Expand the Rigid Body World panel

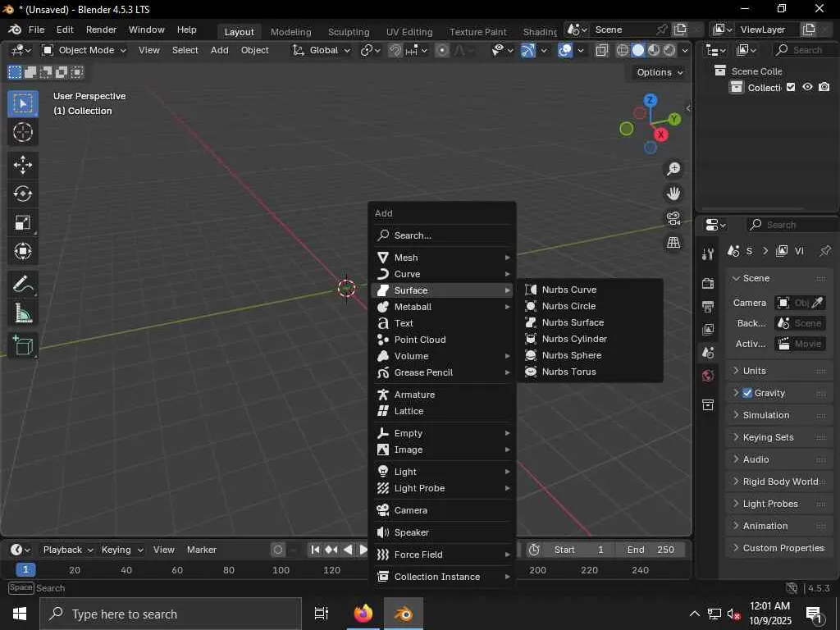click(x=780, y=482)
